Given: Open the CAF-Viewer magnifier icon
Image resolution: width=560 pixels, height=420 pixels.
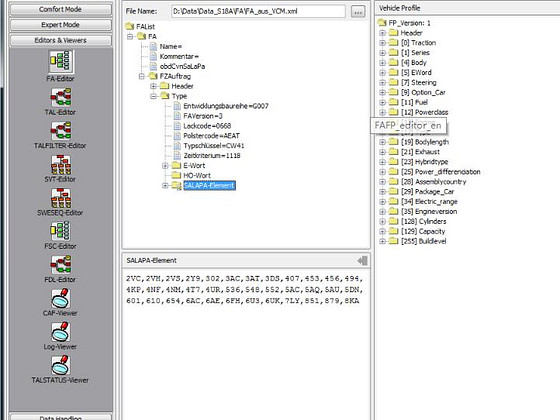Looking at the screenshot, I should (61, 299).
